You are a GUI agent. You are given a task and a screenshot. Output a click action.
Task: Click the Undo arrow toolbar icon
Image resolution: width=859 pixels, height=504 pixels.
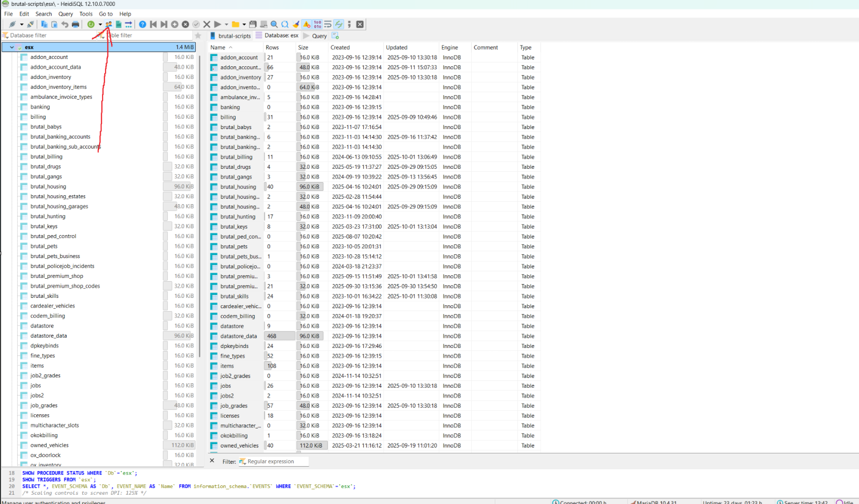(65, 24)
